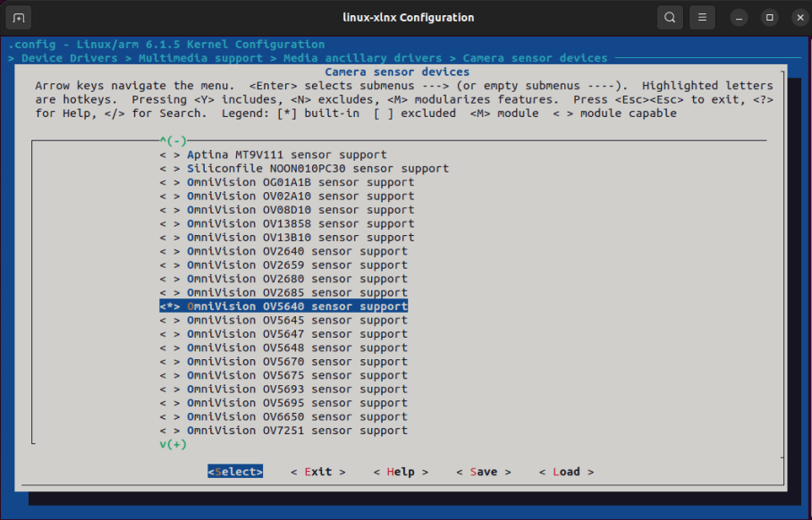Close the linux-xlnx Configuration window
This screenshot has height=520, width=812.
click(x=800, y=18)
